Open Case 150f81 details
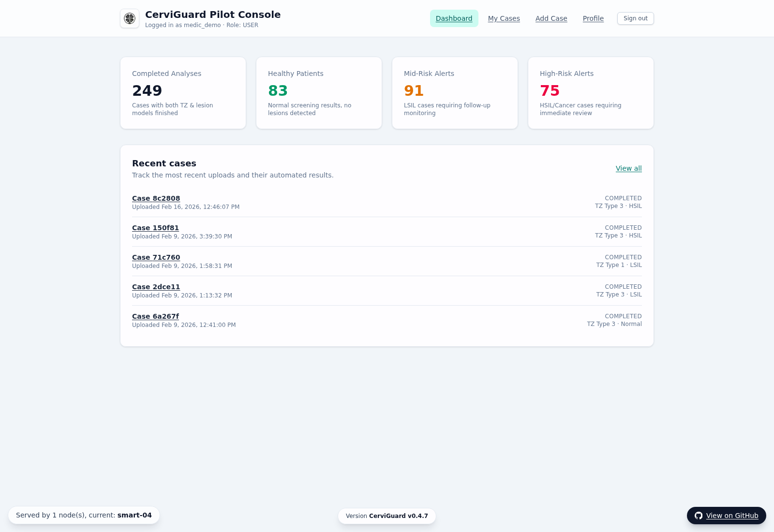The image size is (774, 532). click(x=155, y=228)
